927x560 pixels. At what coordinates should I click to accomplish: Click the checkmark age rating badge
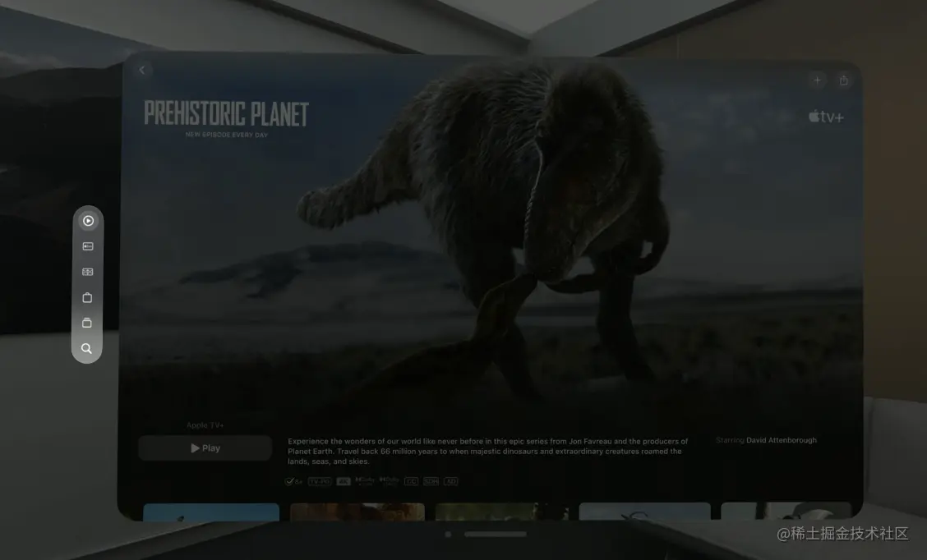[x=293, y=481]
